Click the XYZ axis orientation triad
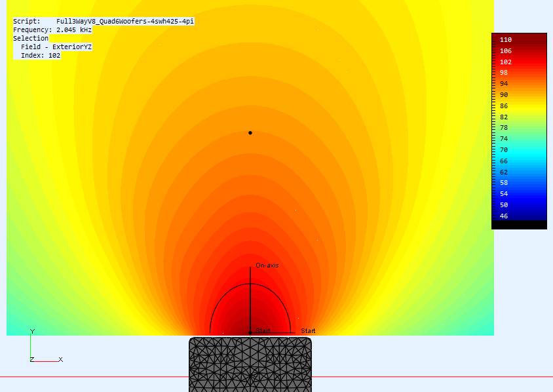This screenshot has height=392, width=553. 46,345
